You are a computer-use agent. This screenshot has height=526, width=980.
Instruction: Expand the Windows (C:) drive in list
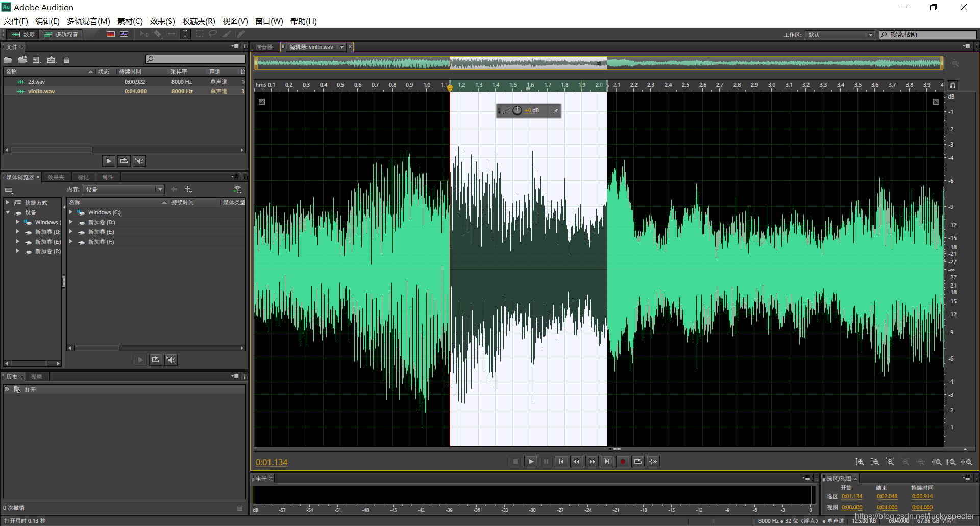71,212
